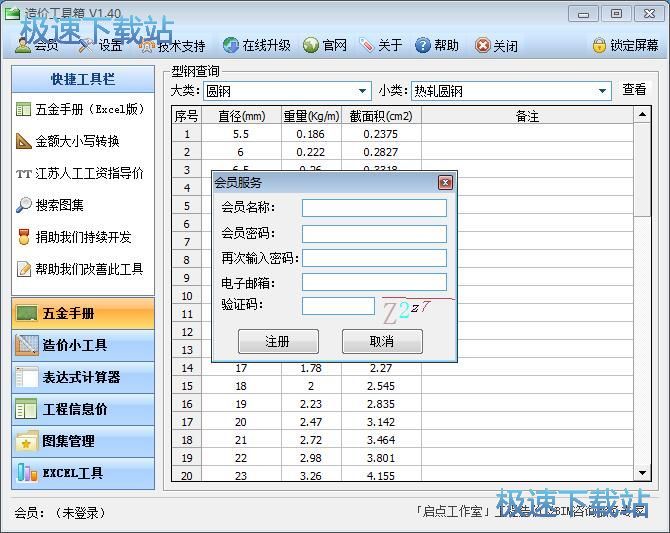Image resolution: width=670 pixels, height=533 pixels.
Task: Select the 表达式计算器 panel icon
Action: (x=26, y=377)
